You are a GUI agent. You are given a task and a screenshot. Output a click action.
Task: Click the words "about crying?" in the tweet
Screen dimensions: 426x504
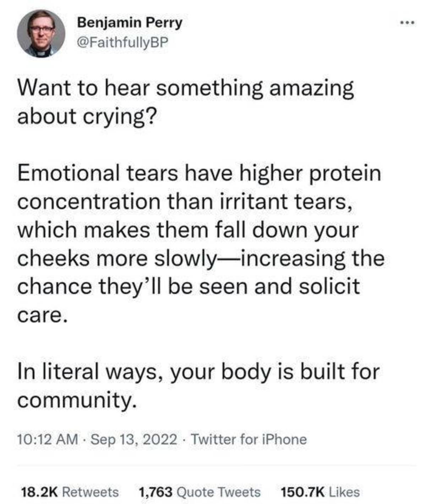(86, 116)
